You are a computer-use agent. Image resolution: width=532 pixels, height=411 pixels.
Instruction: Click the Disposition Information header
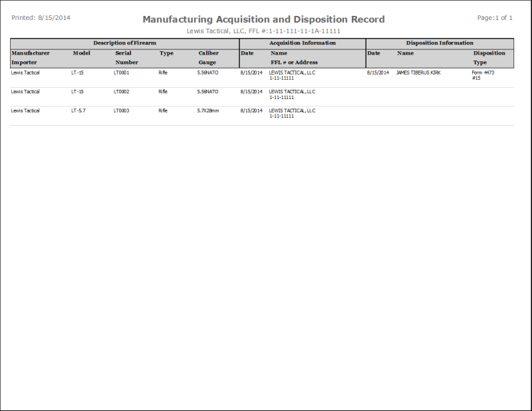point(440,43)
